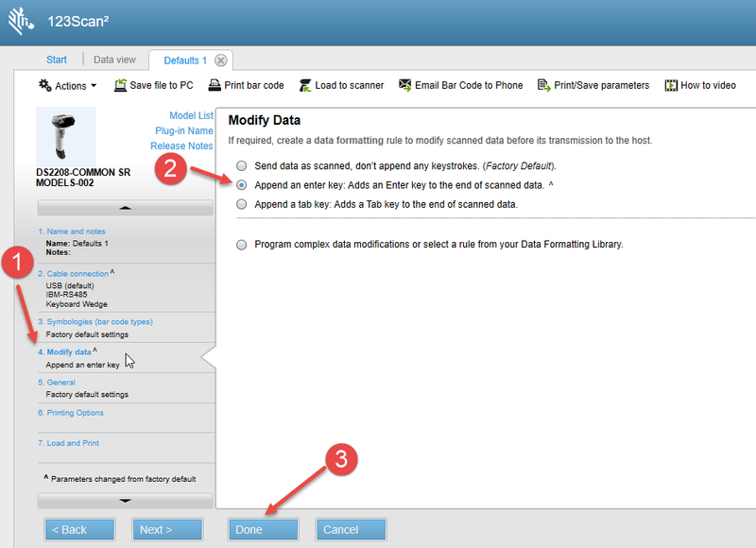Go to step 6 Printing Options
Screen dimensions: 756x548
71,413
